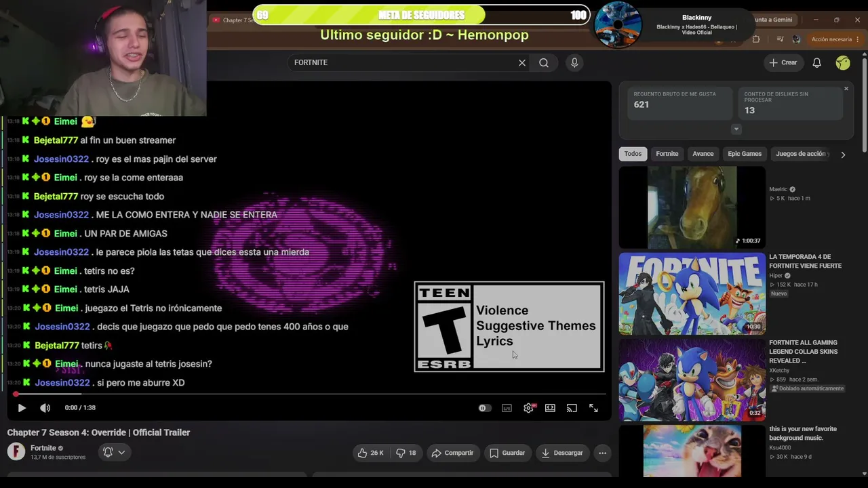Image resolution: width=868 pixels, height=488 pixels.
Task: Minimize the browser window
Action: pyautogui.click(x=816, y=20)
